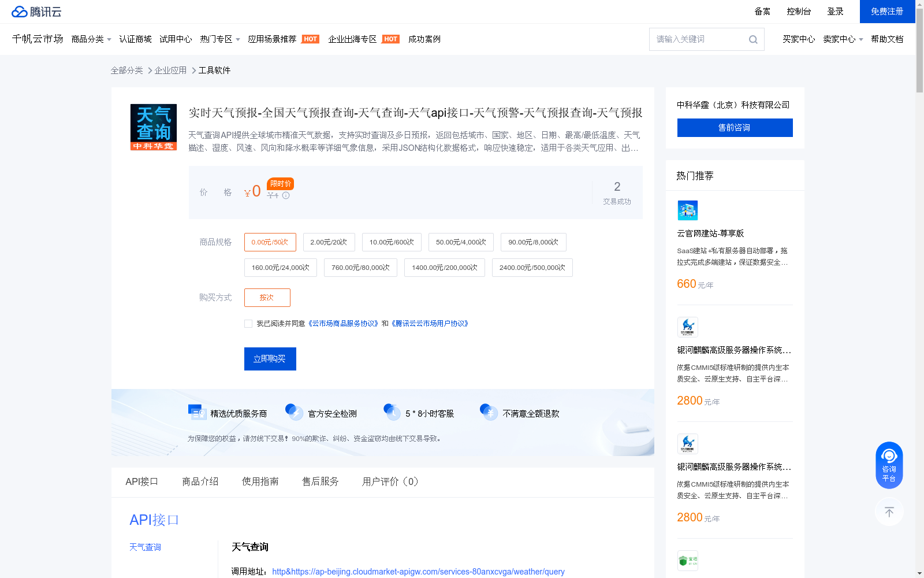The height and width of the screenshot is (578, 924).
Task: Expand the 商品分类 dropdown
Action: 91,39
